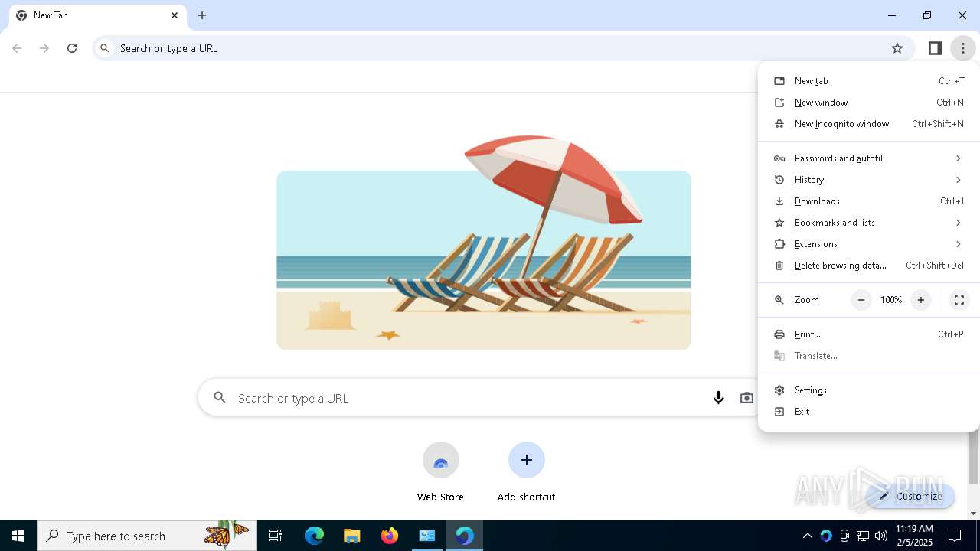Click the forward navigation arrow
Screen dimensions: 980x551
[44, 48]
